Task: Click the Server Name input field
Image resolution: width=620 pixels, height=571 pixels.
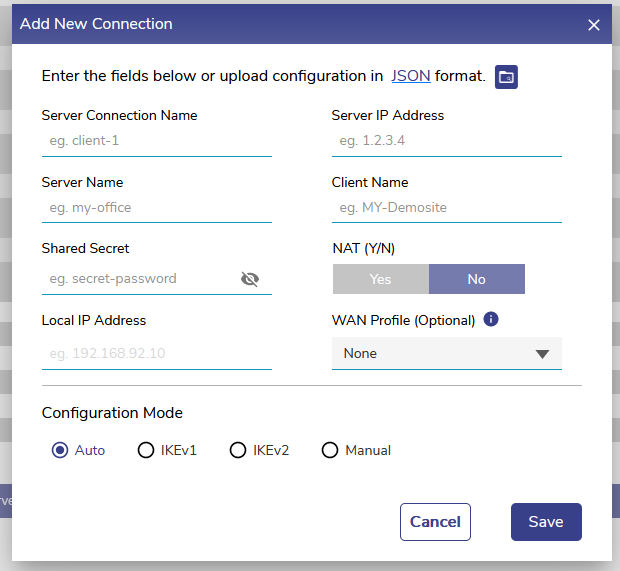Action: (156, 208)
